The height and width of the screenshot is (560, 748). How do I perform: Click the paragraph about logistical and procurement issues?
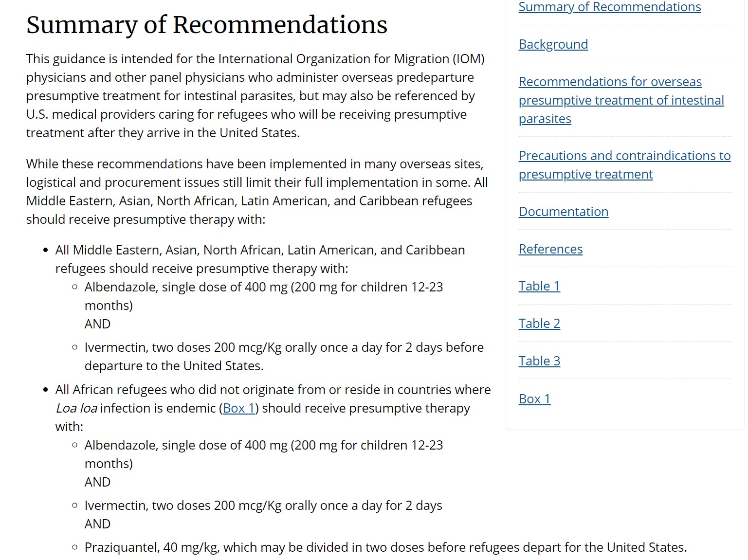pos(256,192)
